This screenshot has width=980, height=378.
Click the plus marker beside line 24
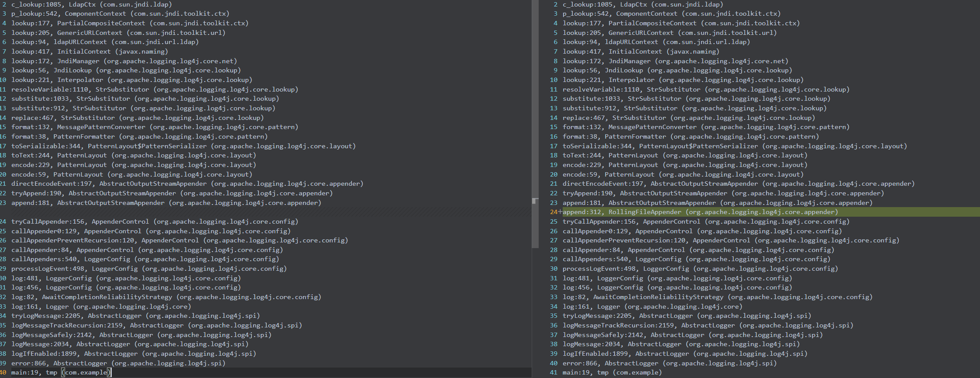[560, 212]
